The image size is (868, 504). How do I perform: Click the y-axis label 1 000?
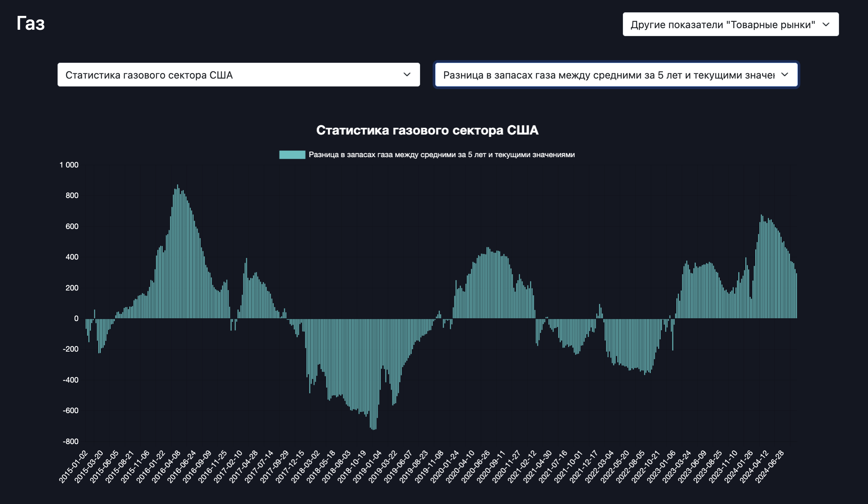pos(69,165)
